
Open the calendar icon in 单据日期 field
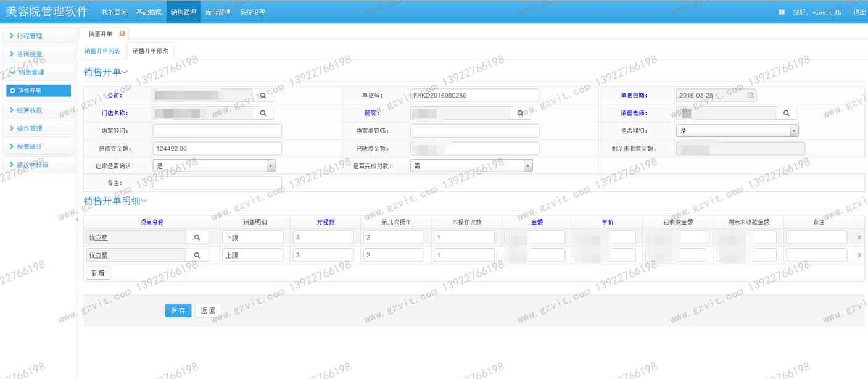(x=750, y=96)
